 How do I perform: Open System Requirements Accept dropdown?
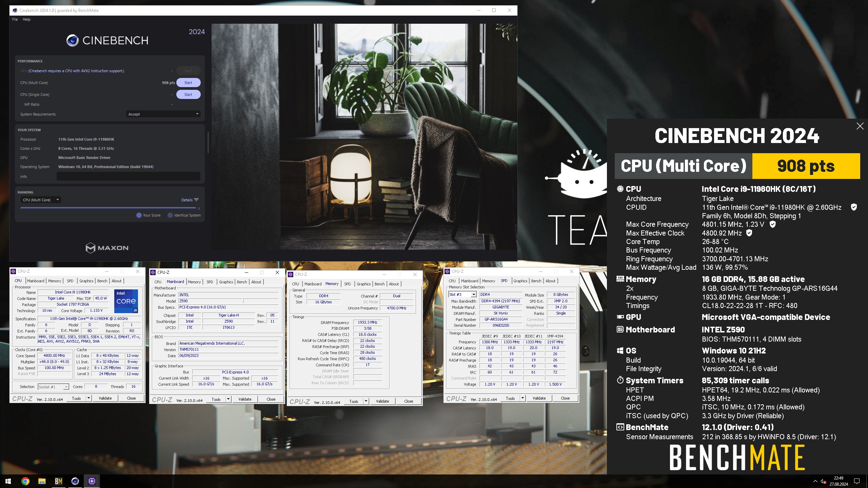point(163,114)
